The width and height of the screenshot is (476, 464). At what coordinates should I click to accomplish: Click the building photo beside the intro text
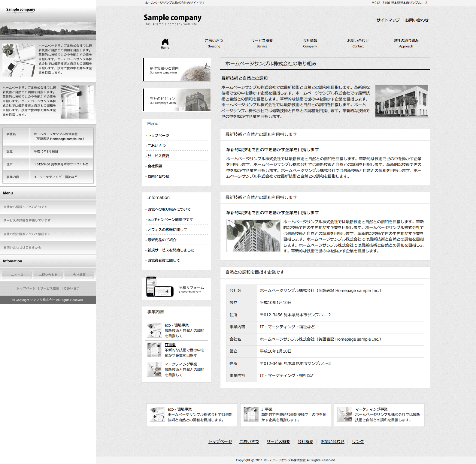click(402, 101)
